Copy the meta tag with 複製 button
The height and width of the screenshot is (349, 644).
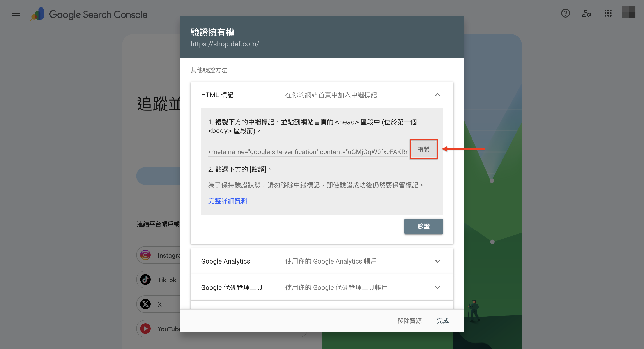(x=423, y=149)
